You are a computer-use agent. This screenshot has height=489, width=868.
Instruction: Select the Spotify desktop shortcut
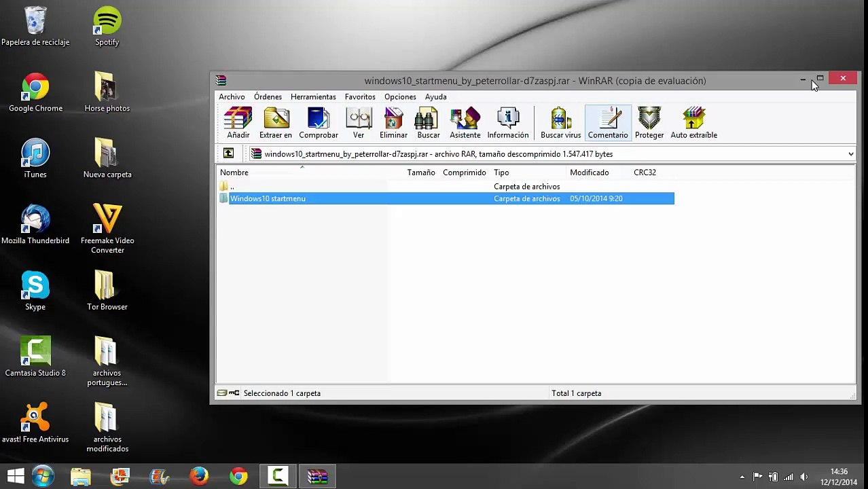pyautogui.click(x=107, y=26)
